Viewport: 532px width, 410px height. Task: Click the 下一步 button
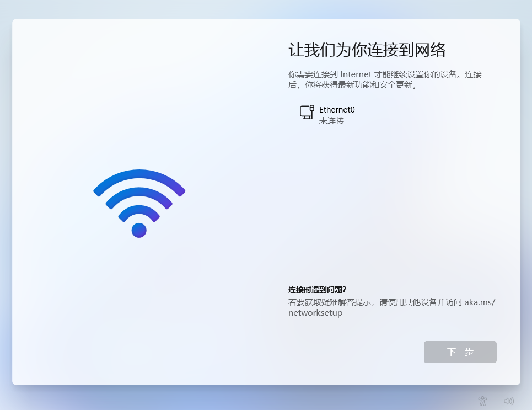[x=460, y=352]
